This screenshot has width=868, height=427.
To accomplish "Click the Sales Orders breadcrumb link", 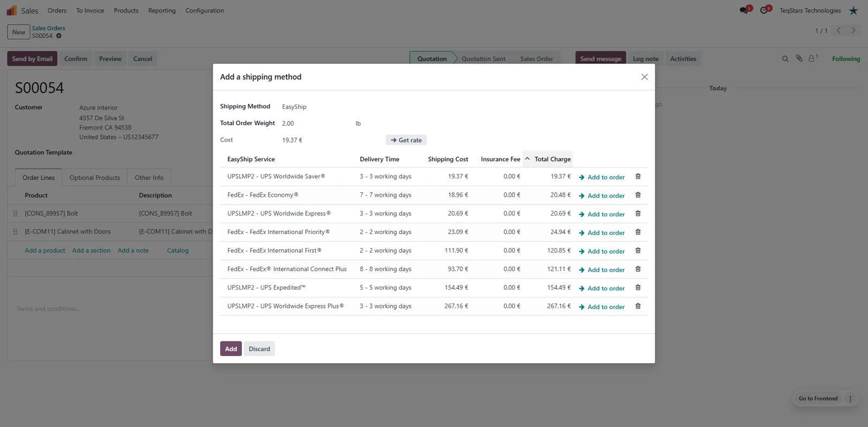I will (48, 28).
